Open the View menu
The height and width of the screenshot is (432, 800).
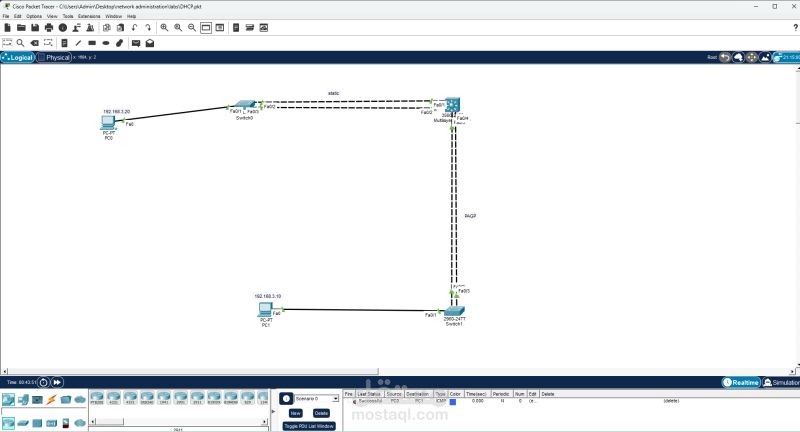(52, 16)
